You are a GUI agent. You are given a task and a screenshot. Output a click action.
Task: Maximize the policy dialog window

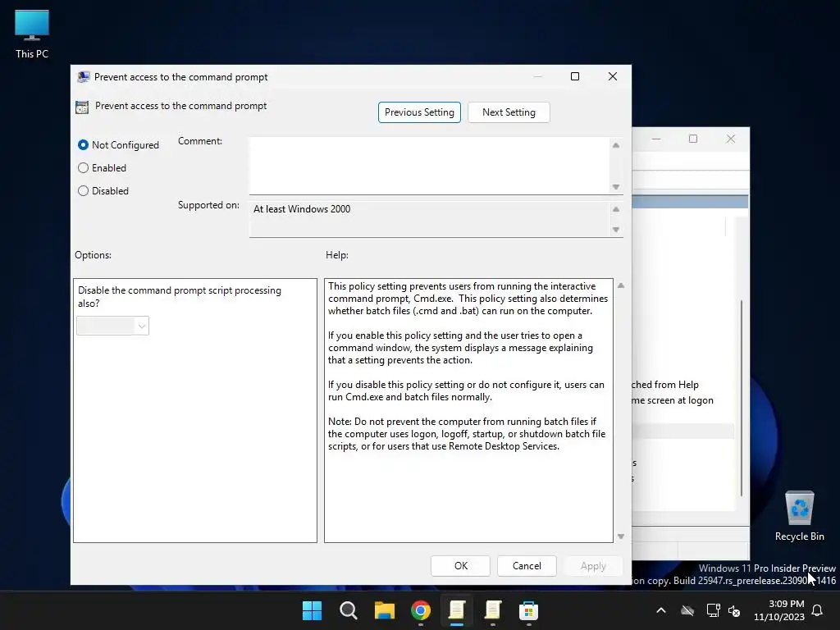tap(575, 76)
